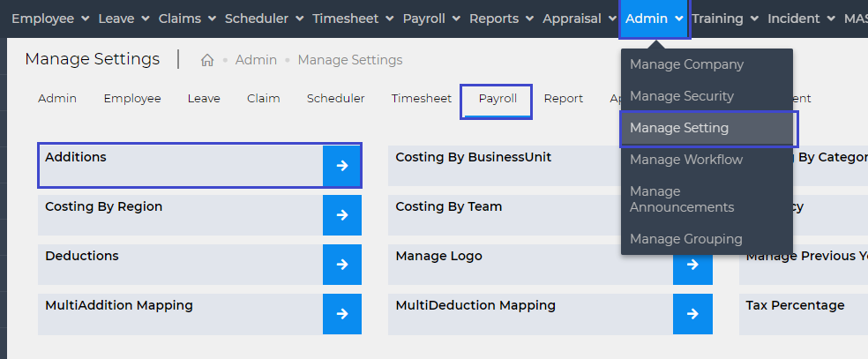The width and height of the screenshot is (868, 359).
Task: Switch to the Employee settings tab
Action: click(132, 99)
